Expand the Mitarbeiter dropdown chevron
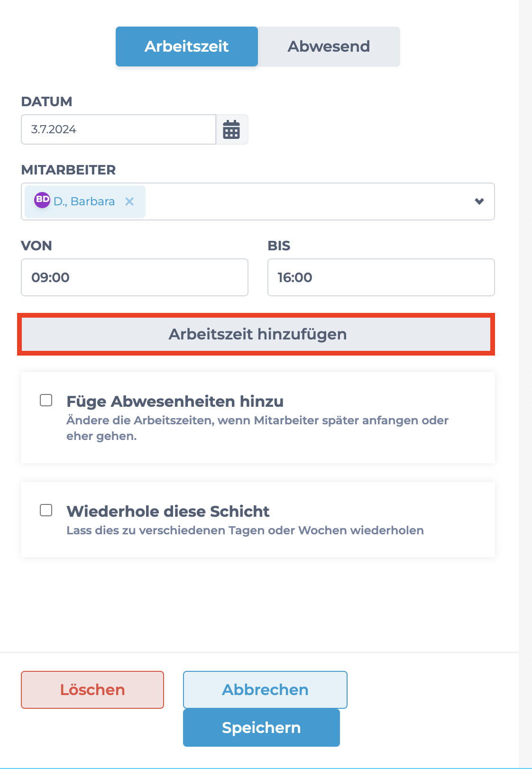 [x=479, y=201]
